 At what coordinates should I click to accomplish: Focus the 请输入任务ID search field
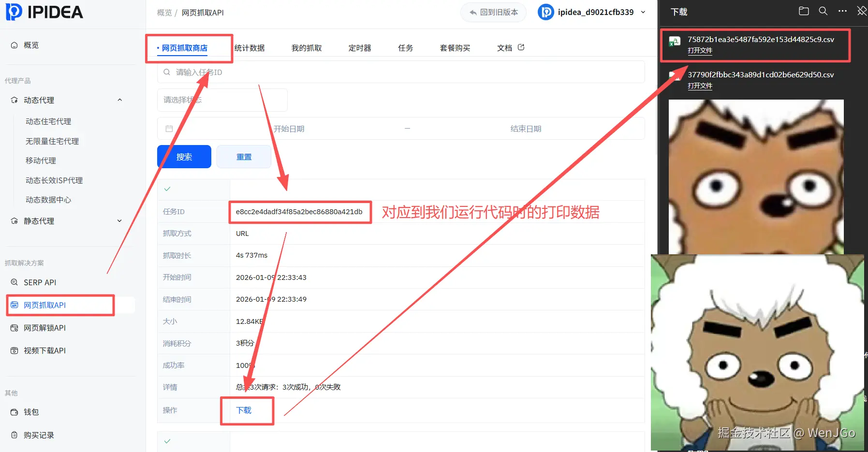401,72
